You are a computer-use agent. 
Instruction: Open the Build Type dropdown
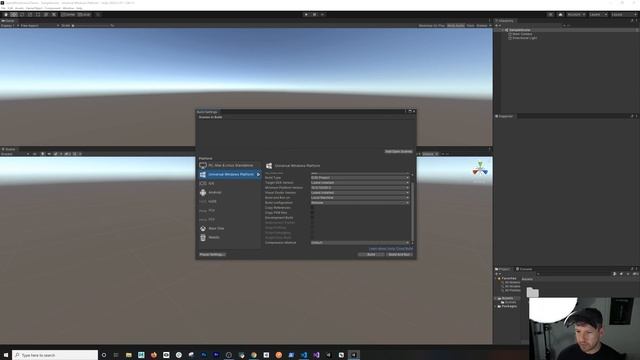[360, 178]
